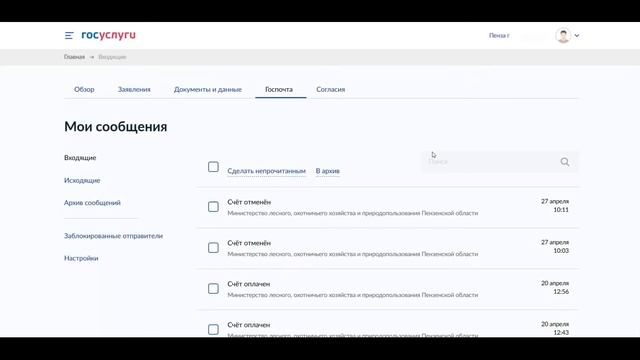Viewport: 640px width, 360px height.
Task: Click В архив action
Action: (328, 171)
